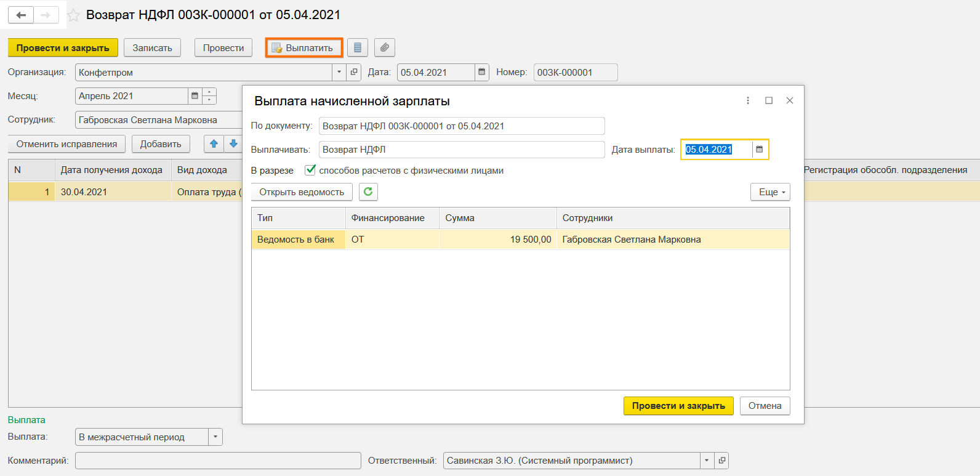Select the Ведомость в банк cell
This screenshot has height=476, width=980.
pyautogui.click(x=299, y=240)
